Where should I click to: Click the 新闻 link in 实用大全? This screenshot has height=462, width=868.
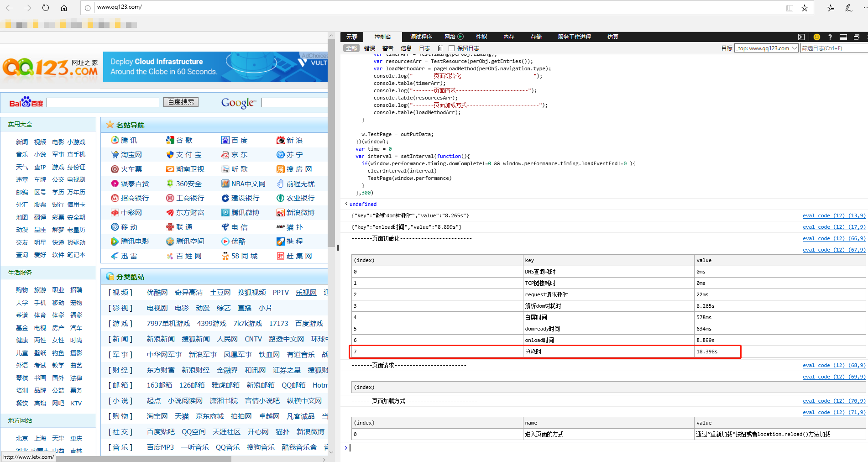22,142
